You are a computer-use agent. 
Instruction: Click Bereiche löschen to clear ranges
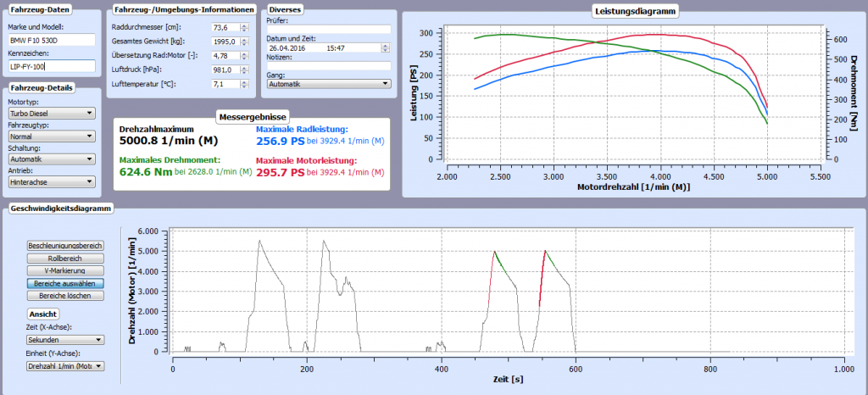(x=65, y=296)
